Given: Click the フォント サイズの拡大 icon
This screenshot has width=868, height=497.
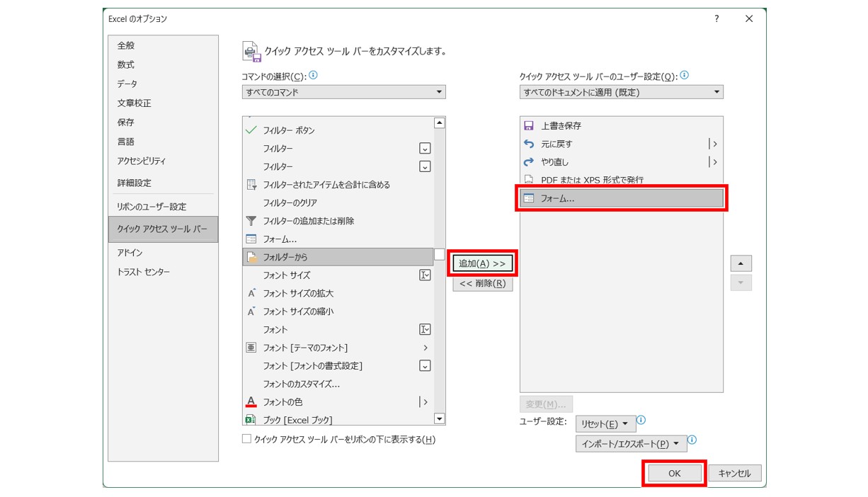Looking at the screenshot, I should 251,293.
